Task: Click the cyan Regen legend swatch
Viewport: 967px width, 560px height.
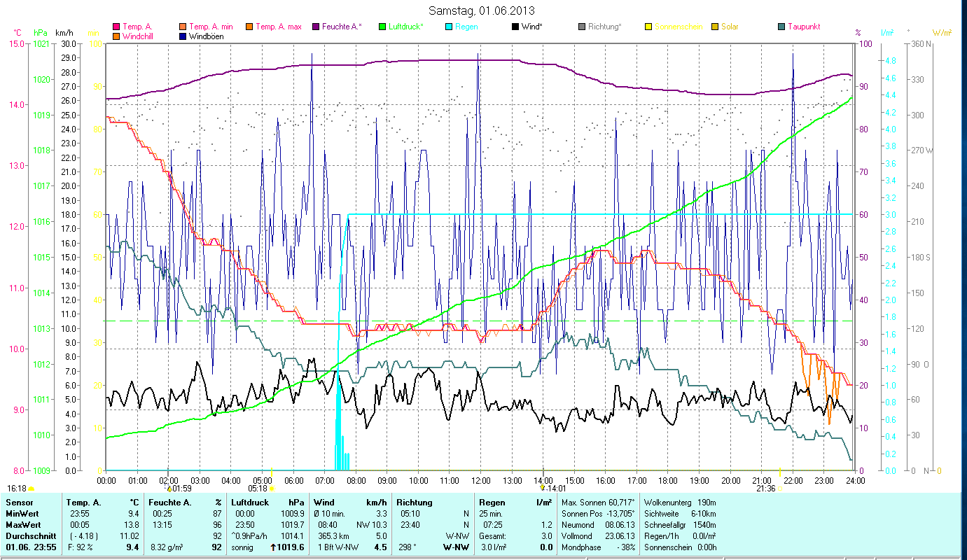Action: tap(449, 27)
